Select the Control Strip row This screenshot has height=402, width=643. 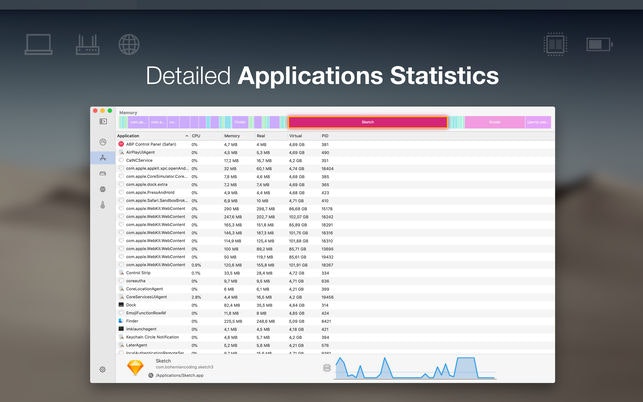tap(335, 273)
